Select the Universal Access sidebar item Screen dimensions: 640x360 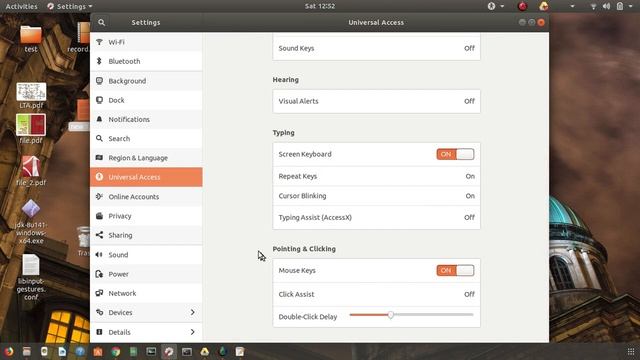[146, 177]
